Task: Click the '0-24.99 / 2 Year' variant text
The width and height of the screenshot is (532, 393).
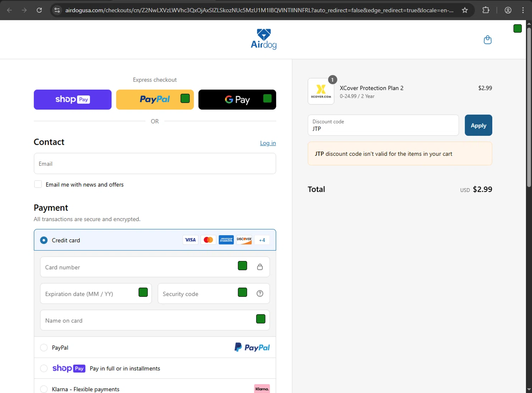Action: 357,96
